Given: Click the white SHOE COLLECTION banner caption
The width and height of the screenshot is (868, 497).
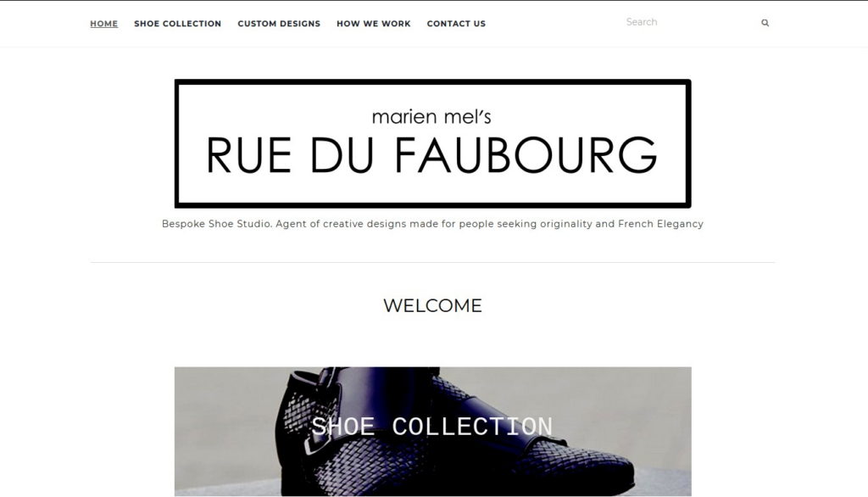Looking at the screenshot, I should coord(431,427).
